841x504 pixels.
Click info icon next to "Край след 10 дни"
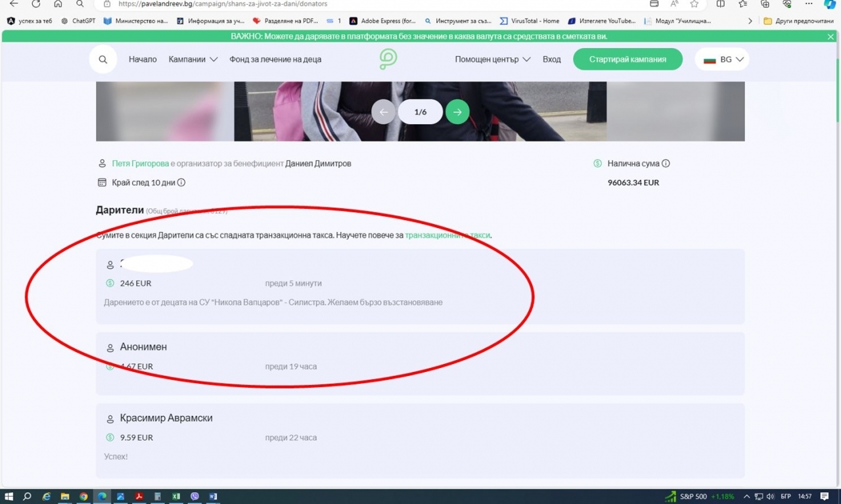point(181,183)
